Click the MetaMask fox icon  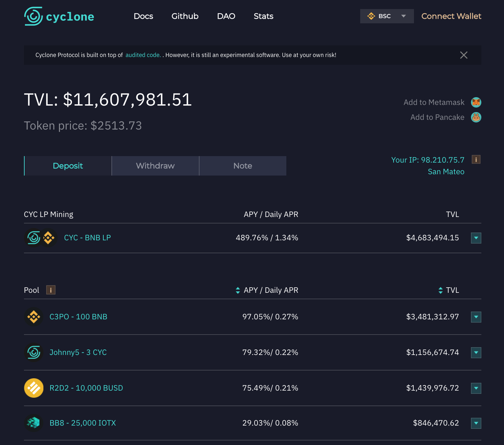[476, 102]
